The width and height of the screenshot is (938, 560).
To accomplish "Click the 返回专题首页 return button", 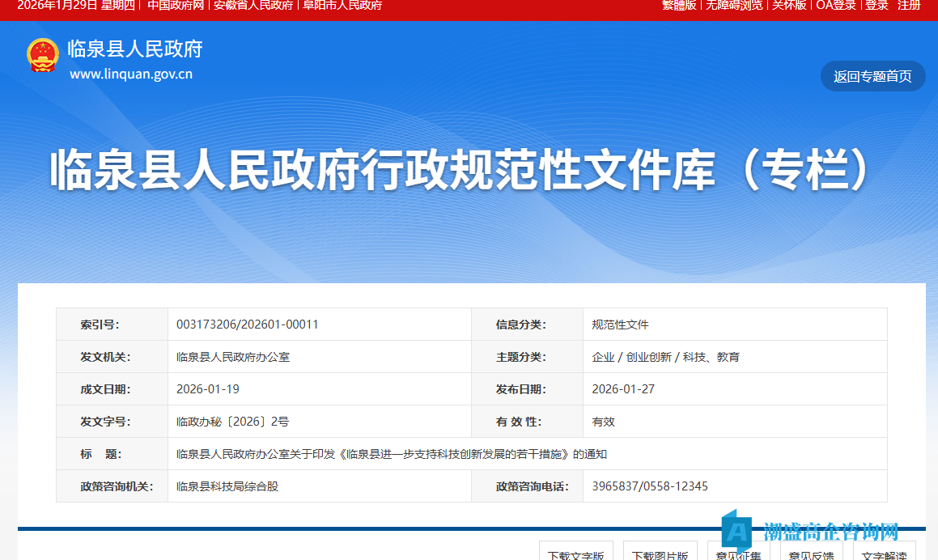I will coord(872,76).
